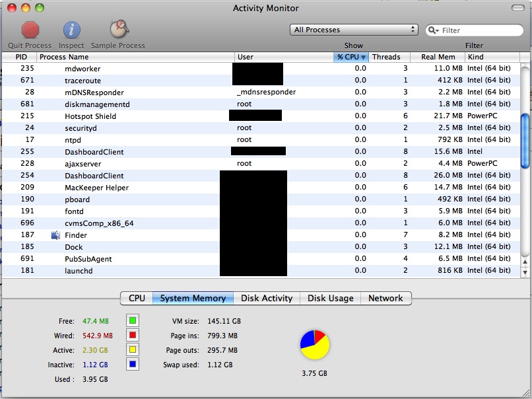Sort by Kind column header
This screenshot has height=399, width=532.
point(492,57)
